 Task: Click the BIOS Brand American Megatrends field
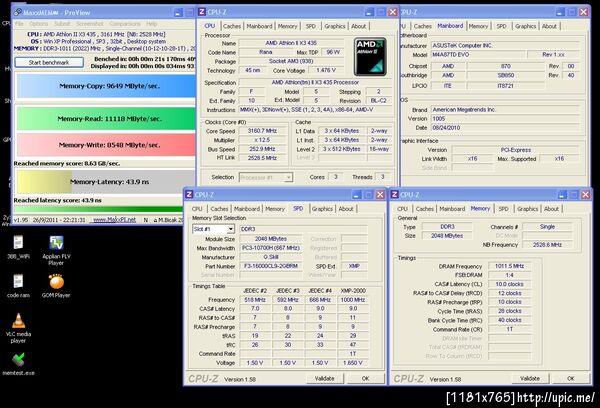coord(505,109)
